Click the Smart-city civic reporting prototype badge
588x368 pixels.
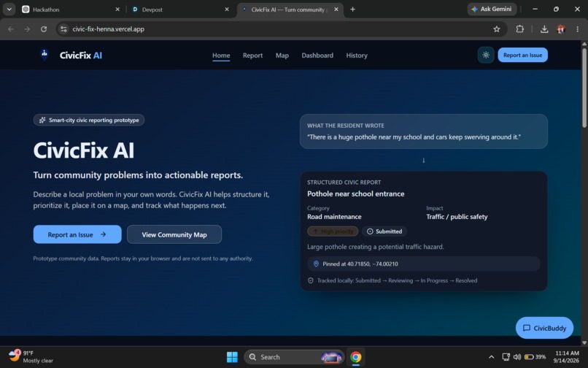pyautogui.click(x=89, y=120)
